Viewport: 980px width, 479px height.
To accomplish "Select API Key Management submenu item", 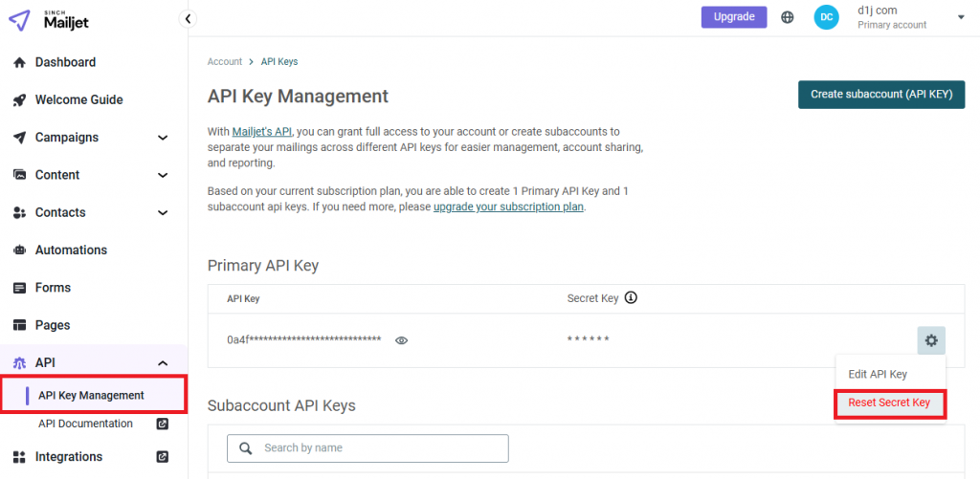I will 93,395.
